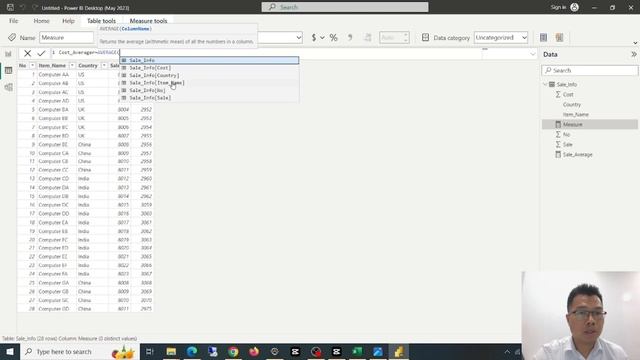640x360 pixels.
Task: Select Measure field in Data pane
Action: click(589, 124)
